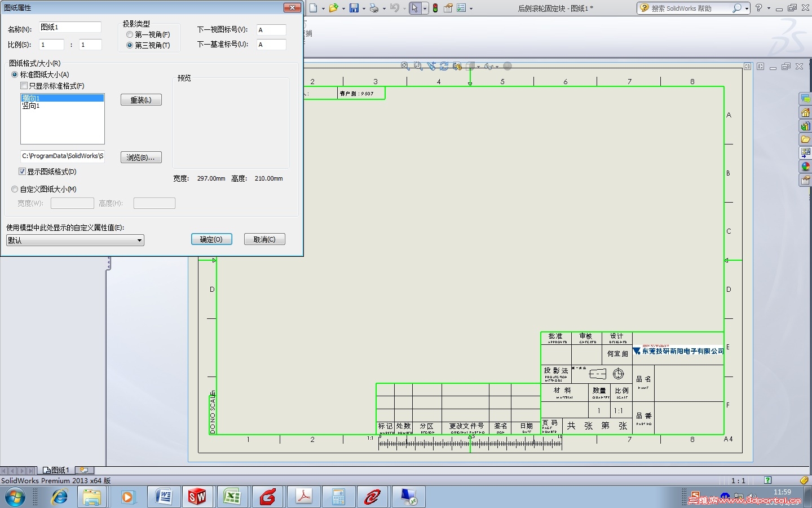The image size is (812, 508).
Task: Click the 浏览 button
Action: [141, 157]
